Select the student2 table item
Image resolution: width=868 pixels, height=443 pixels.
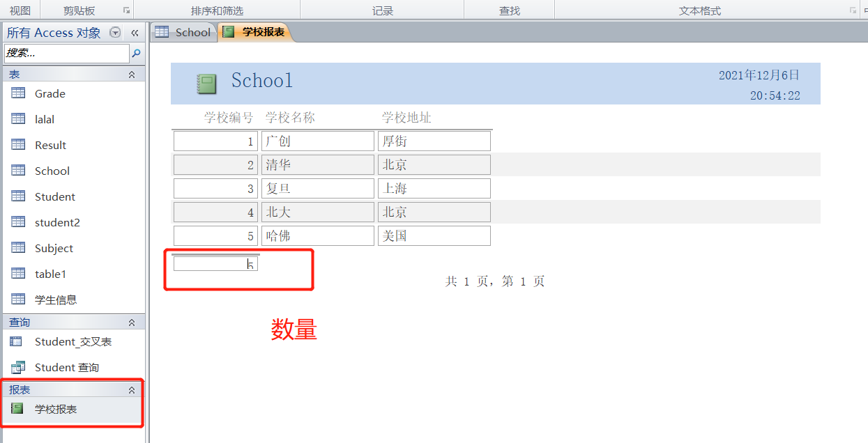point(57,222)
